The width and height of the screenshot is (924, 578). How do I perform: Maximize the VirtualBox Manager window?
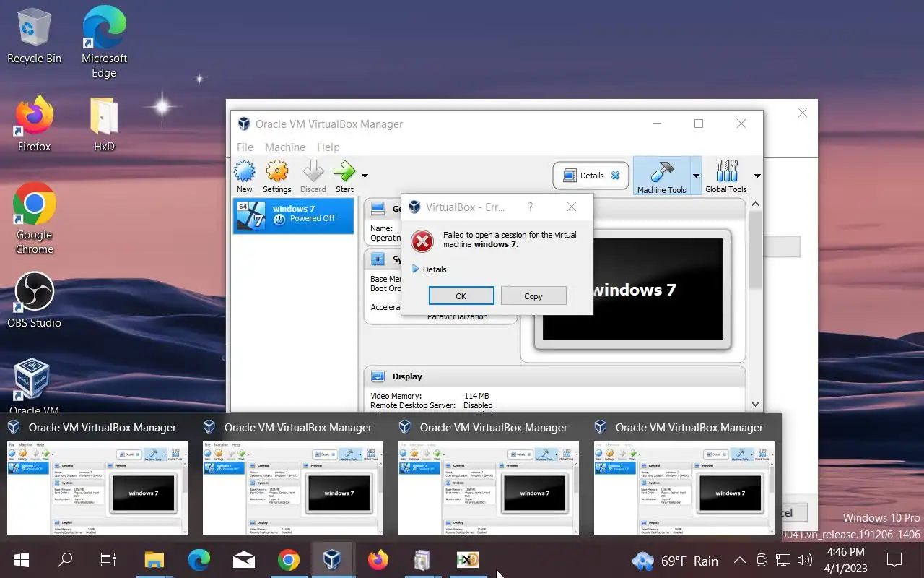[699, 124]
